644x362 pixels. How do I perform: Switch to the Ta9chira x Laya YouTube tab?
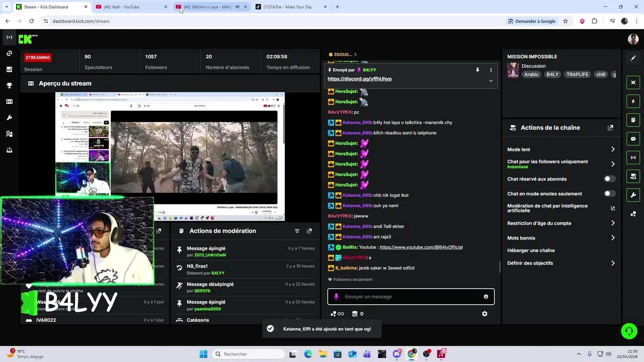[212, 7]
